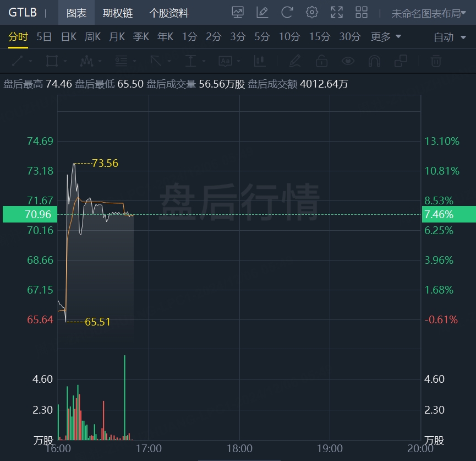The height and width of the screenshot is (461, 476).
Task: Click the 70.96 current price marker
Action: [x=30, y=214]
